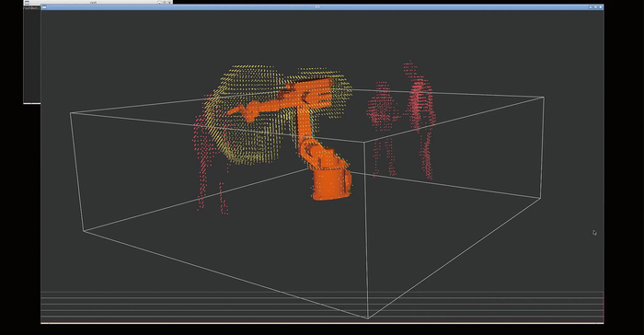Image resolution: width=644 pixels, height=335 pixels.
Task: Close the 3D visualizer window
Action: 601,7
